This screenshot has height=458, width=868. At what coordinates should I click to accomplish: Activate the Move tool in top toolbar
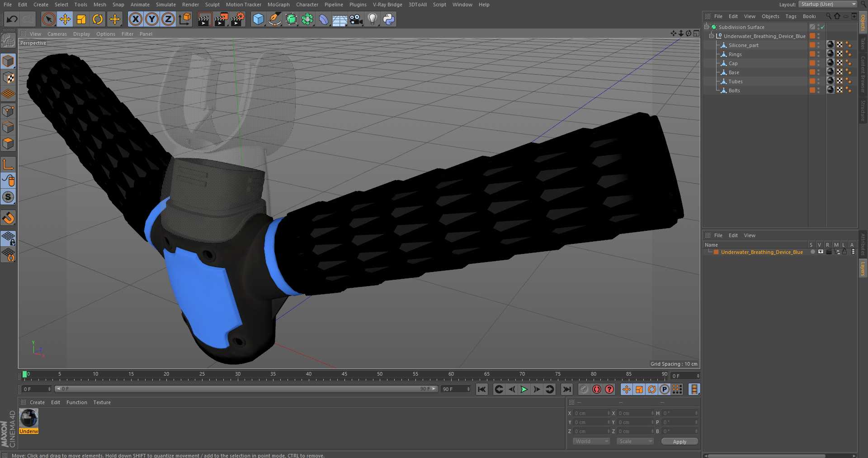(65, 19)
